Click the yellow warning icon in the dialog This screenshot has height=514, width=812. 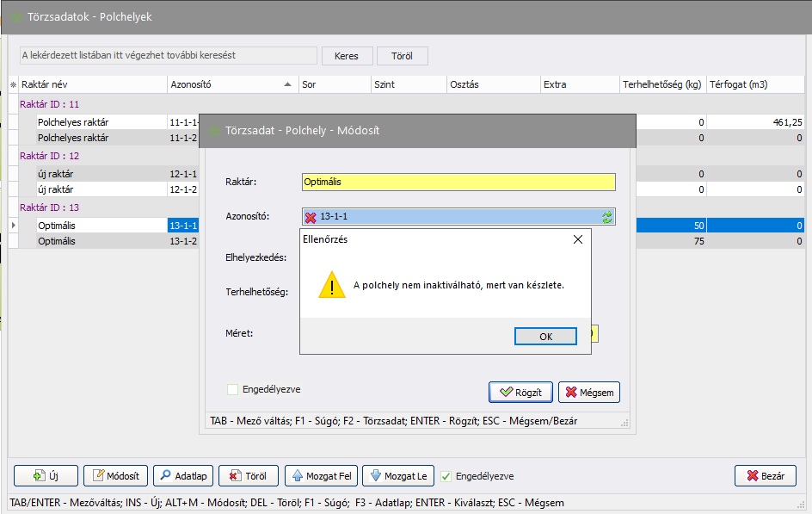click(x=331, y=284)
